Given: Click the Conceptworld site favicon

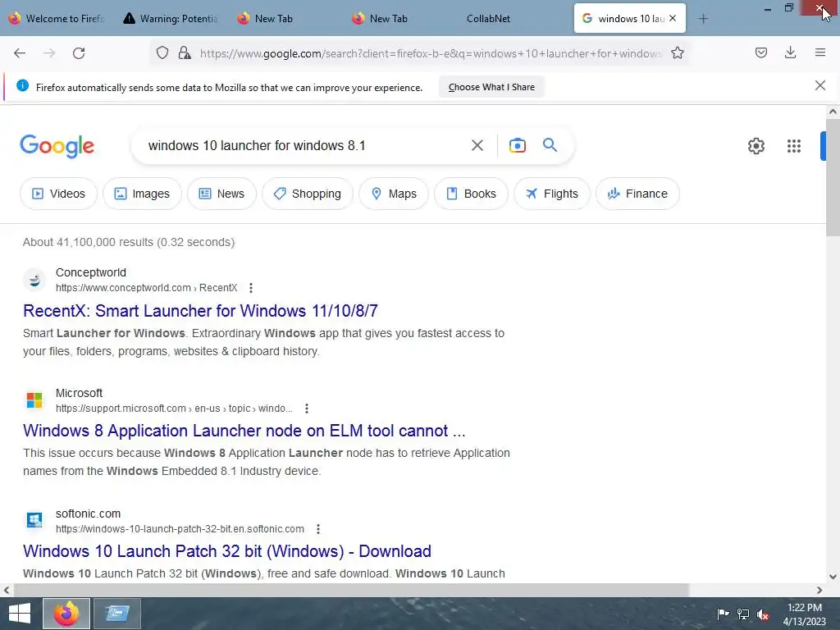Looking at the screenshot, I should 34,280.
